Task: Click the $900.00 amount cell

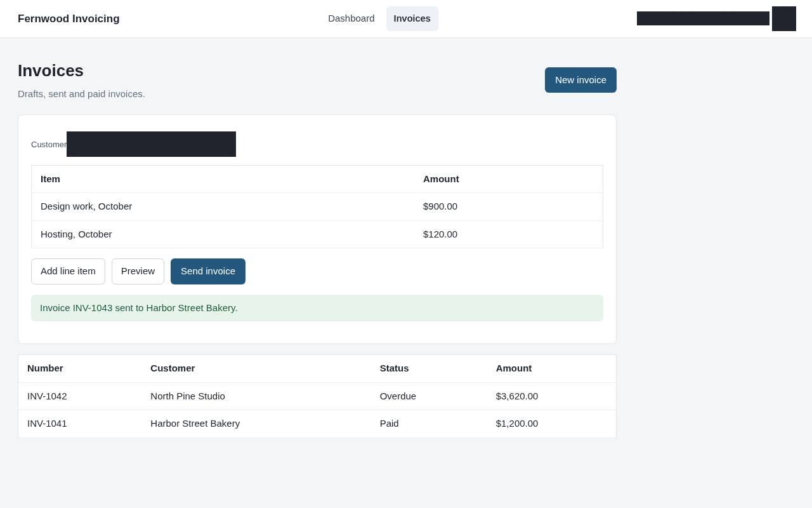Action: pos(440,206)
